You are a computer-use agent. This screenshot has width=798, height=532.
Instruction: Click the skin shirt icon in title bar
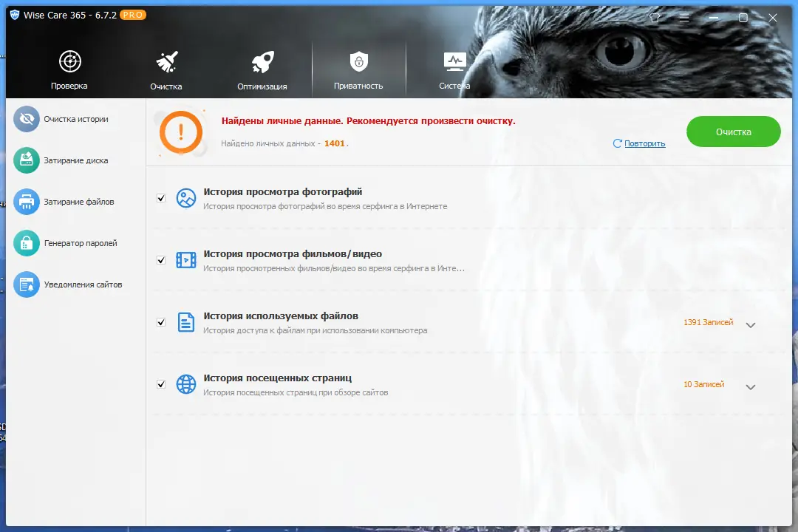655,18
